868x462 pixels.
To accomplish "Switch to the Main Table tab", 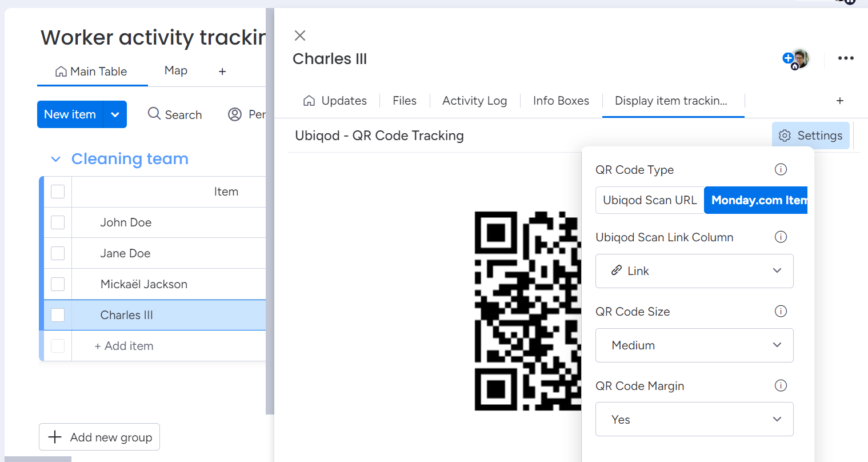I will coord(92,71).
